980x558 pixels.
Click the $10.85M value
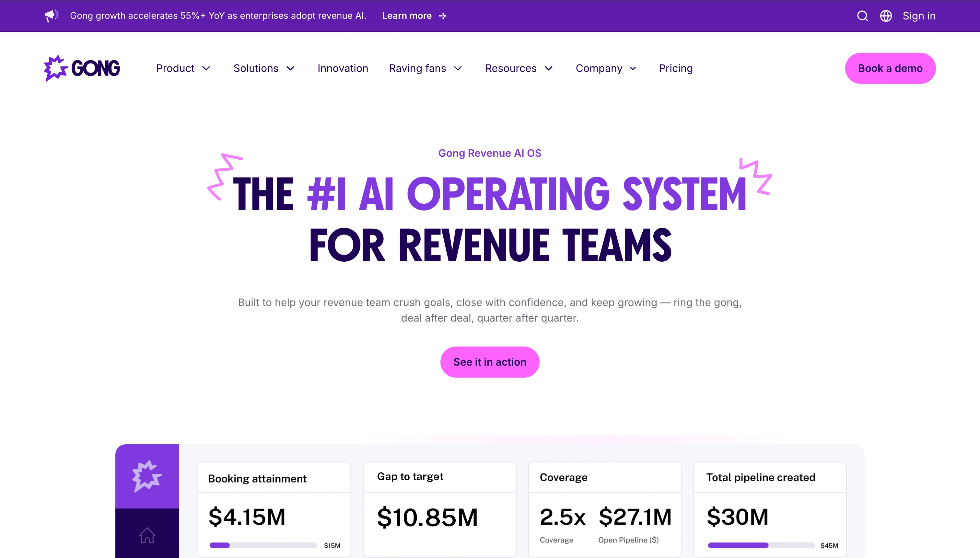(x=427, y=518)
